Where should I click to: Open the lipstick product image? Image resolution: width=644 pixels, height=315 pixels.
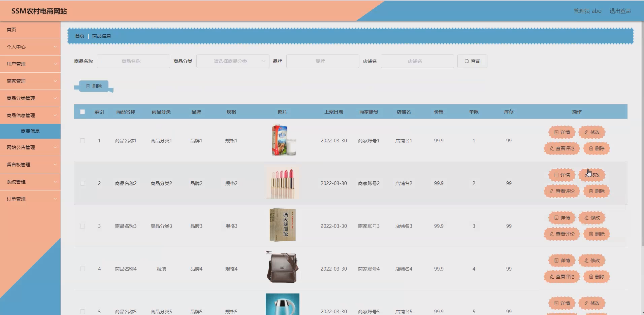point(282,183)
